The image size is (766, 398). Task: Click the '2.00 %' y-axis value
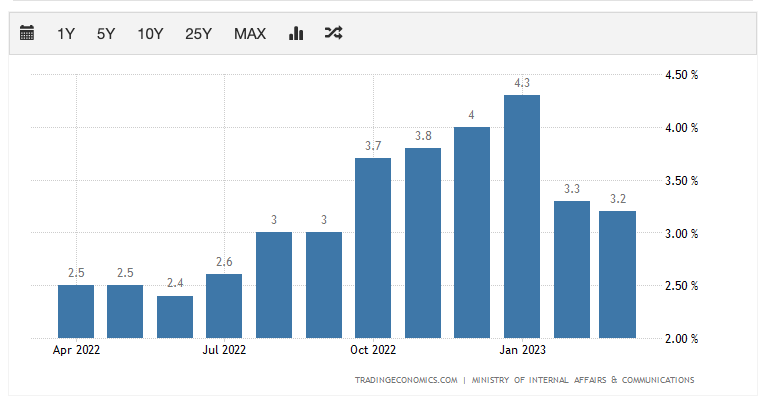681,338
